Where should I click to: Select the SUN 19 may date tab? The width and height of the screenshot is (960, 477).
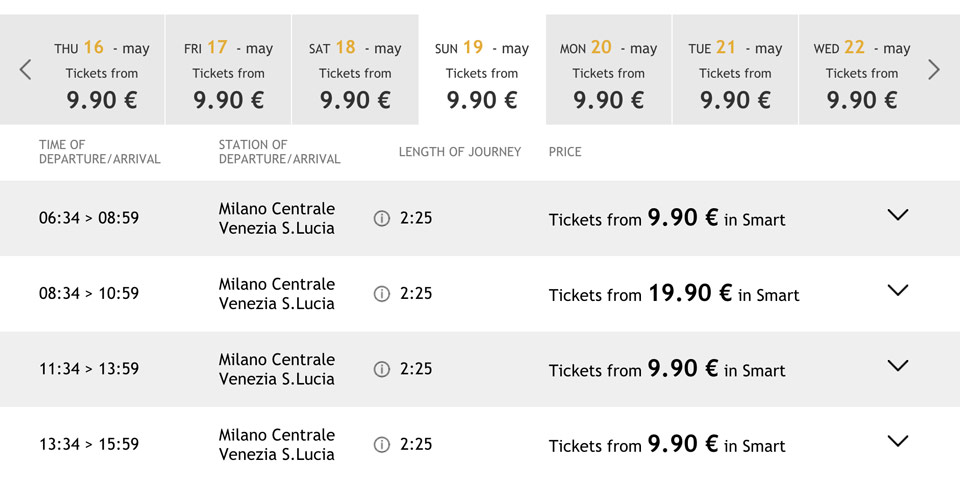coord(482,72)
